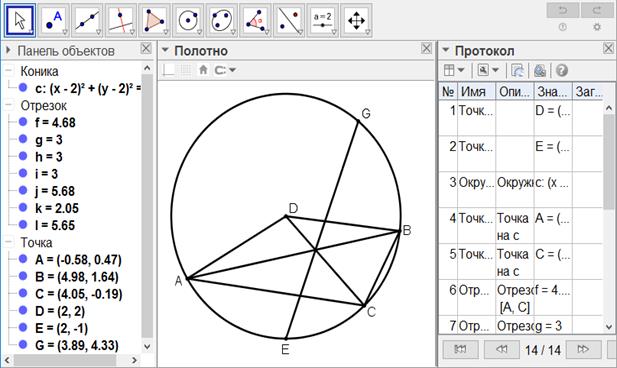Image resolution: width=617 pixels, height=368 pixels.
Task: Select the Line through two points tool
Action: coord(88,20)
